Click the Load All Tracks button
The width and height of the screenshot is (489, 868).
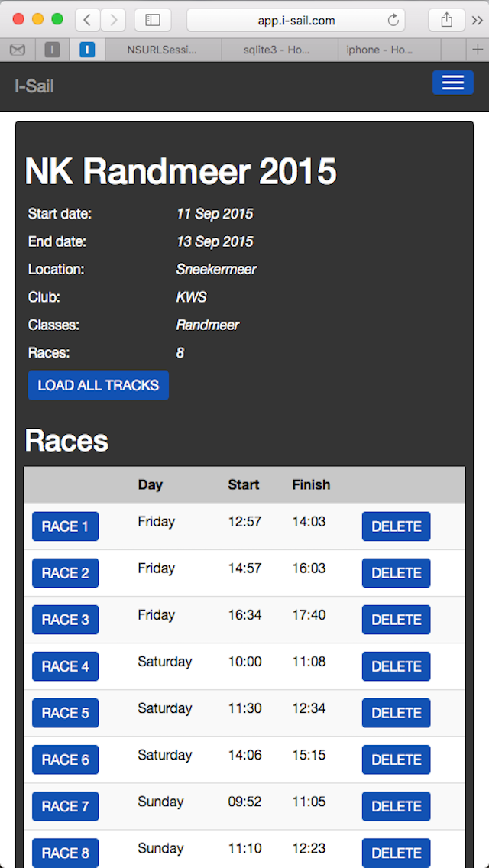click(98, 385)
